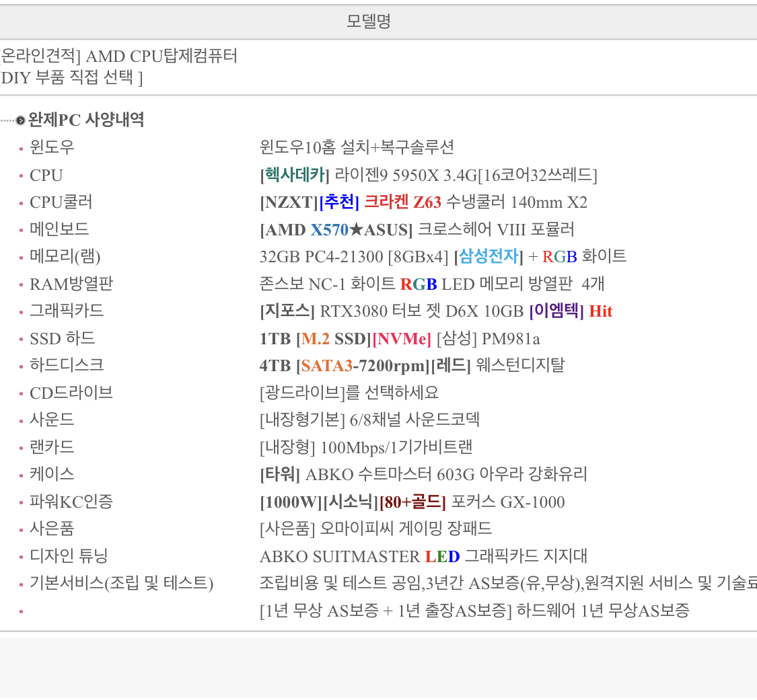The width and height of the screenshot is (757, 700).
Task: Click the 파워KC인증 row label
Action: pyautogui.click(x=71, y=502)
